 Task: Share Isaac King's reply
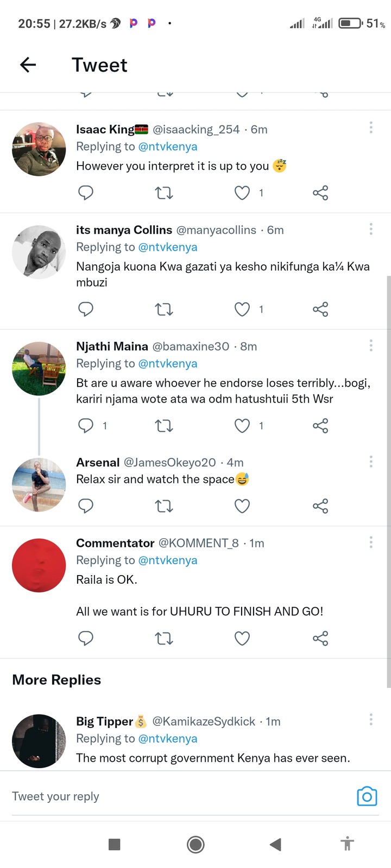point(320,193)
